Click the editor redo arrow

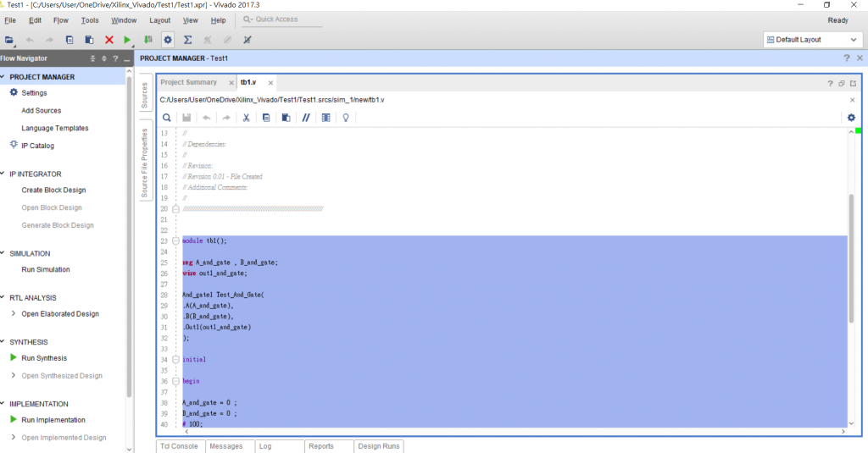(226, 117)
